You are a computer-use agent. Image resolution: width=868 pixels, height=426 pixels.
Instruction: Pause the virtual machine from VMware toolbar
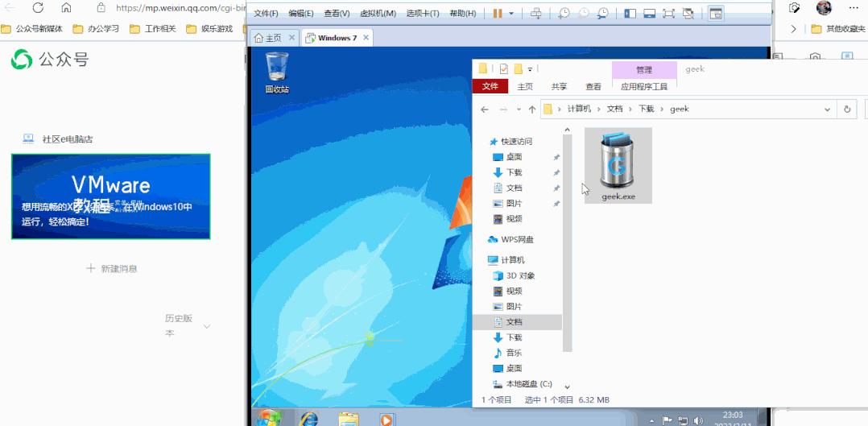pos(497,14)
